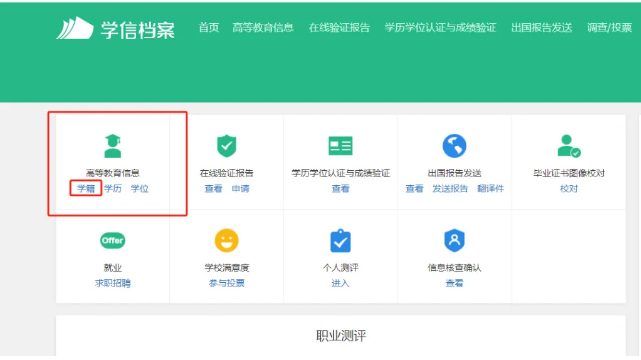Screen dimensions: 641x360
Task: Click the 学校满意度 smiley face icon
Action: coord(226,240)
